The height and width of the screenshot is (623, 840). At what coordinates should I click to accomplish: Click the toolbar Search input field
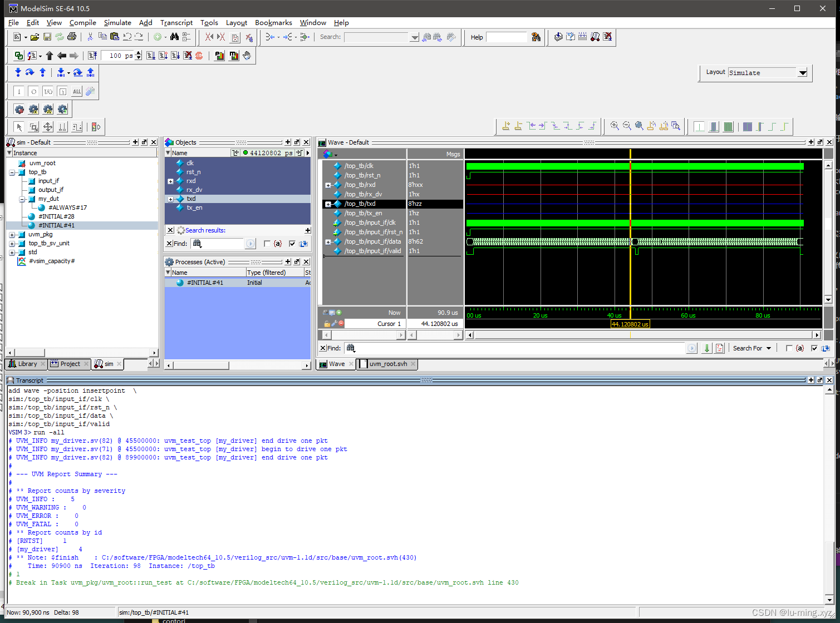click(x=377, y=37)
